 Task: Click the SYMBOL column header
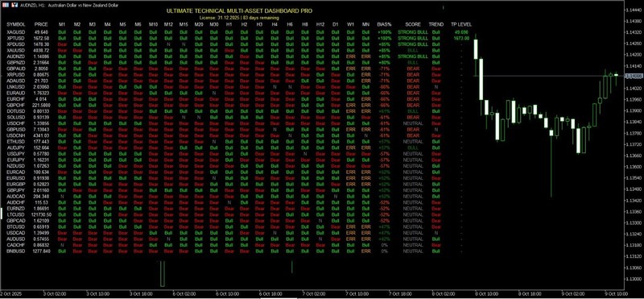pos(16,25)
